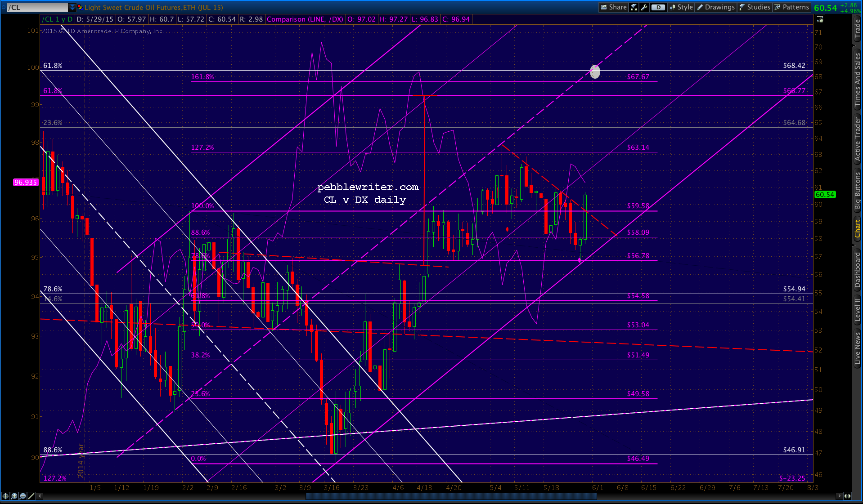Click the colored symbol link squares icon
Image resolution: width=863 pixels, height=504 pixels.
coord(80,7)
